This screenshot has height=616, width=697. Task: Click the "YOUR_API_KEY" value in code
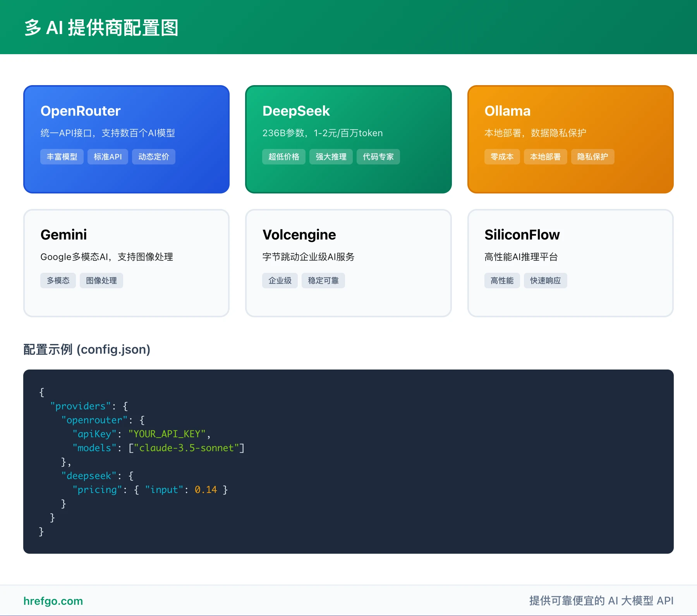(x=167, y=434)
